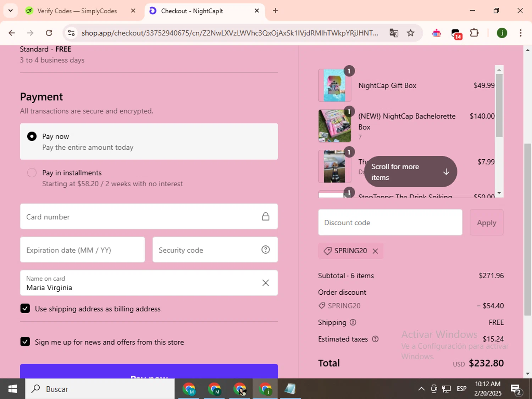
Task: Click the Estimated taxes help icon
Action: 375,339
